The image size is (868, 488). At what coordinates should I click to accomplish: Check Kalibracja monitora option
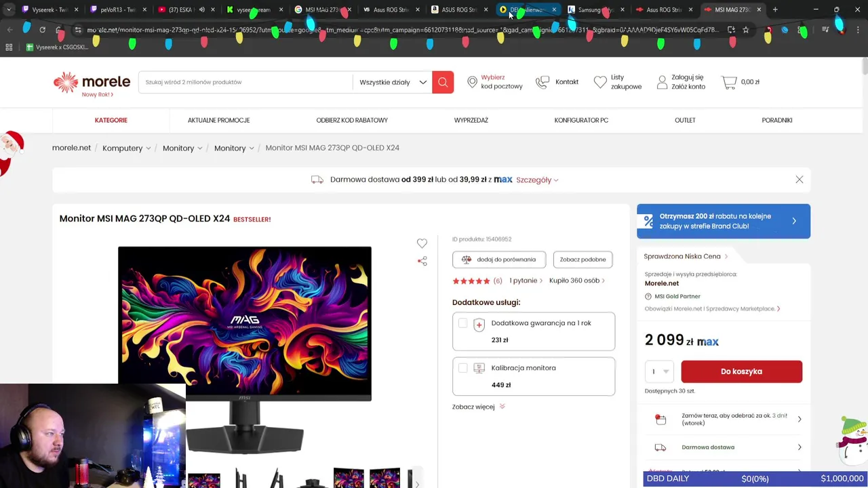[462, 368]
